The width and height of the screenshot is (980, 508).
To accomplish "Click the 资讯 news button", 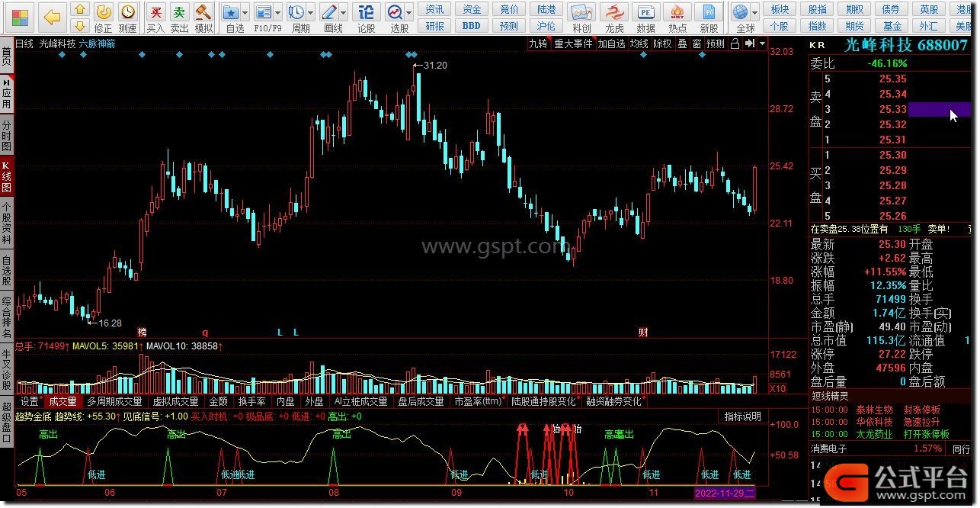I will click(435, 9).
